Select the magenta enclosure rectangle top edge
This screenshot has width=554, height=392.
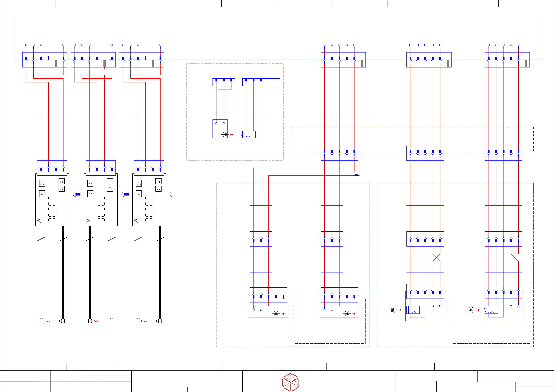click(277, 19)
